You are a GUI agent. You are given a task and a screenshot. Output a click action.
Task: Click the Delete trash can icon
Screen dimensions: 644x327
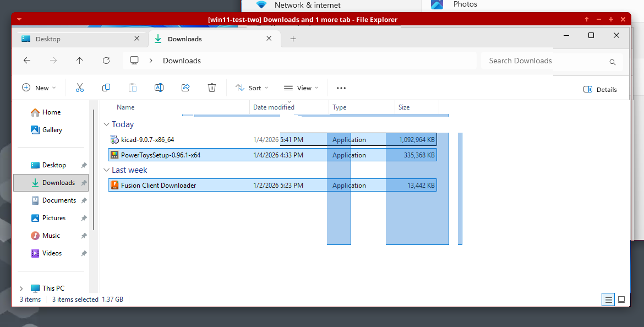(x=212, y=88)
